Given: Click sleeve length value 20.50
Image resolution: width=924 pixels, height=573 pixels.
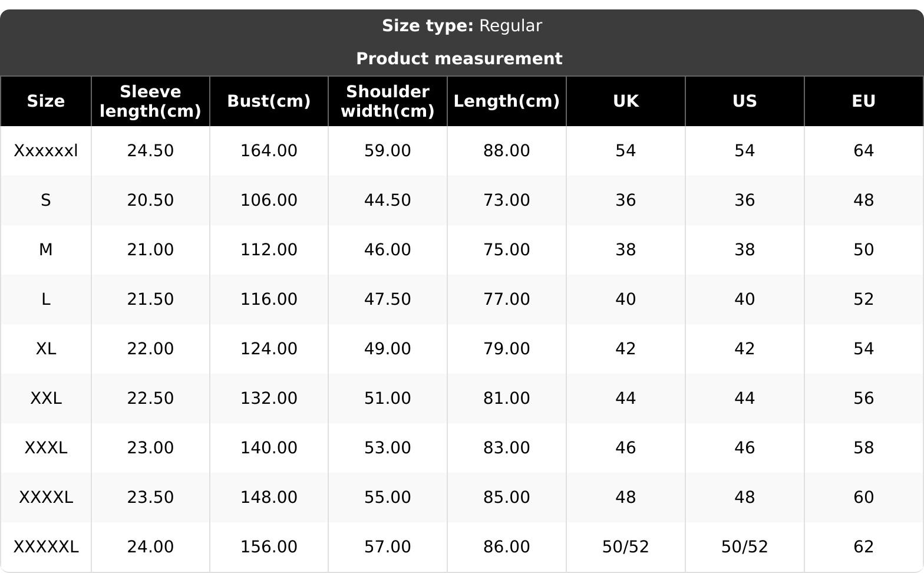Looking at the screenshot, I should point(150,200).
